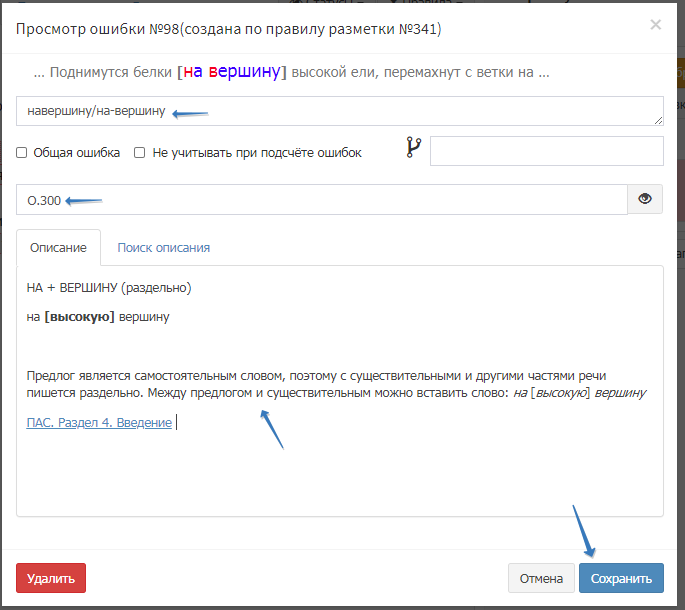
Task: Click the branch fork icon
Action: [x=414, y=149]
